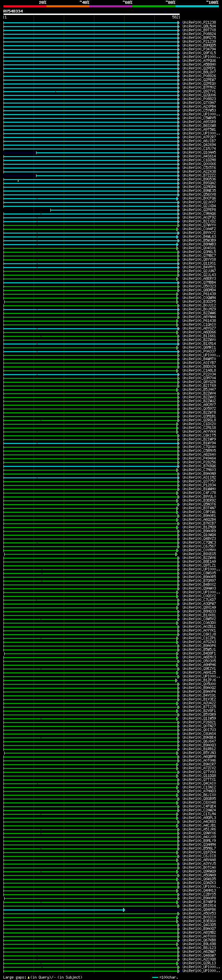Select the query label AV548334
The width and height of the screenshot is (222, 980).
click(x=13, y=11)
